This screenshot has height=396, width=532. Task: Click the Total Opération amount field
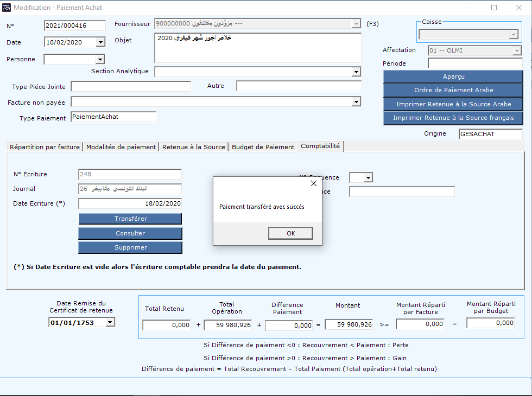(227, 325)
